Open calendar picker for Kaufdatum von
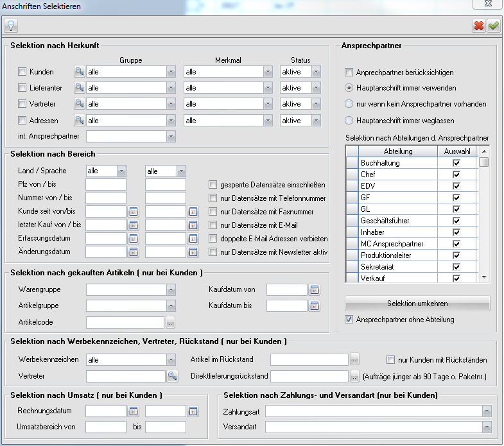The height and width of the screenshot is (446, 504). click(x=314, y=290)
